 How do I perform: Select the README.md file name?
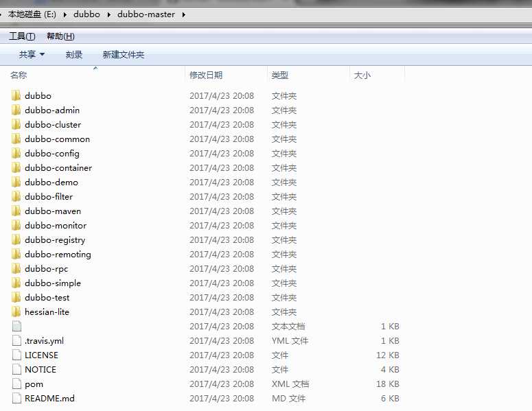(x=49, y=399)
